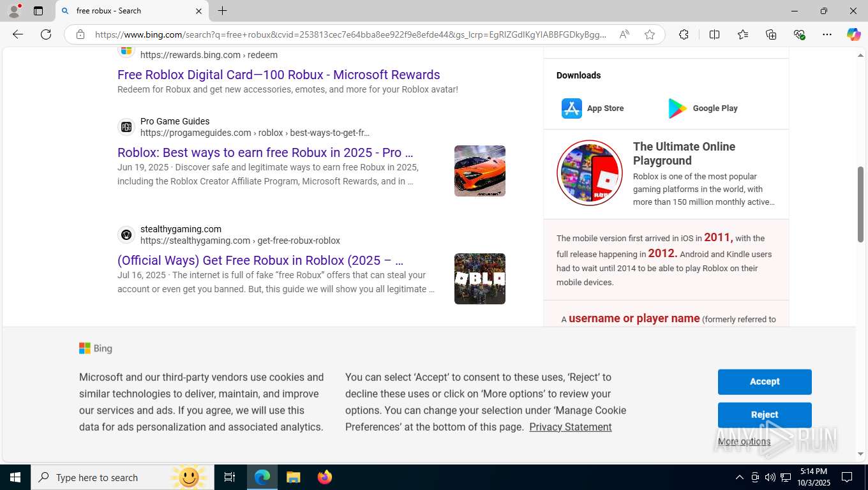Open Firefox from the taskbar
The image size is (868, 490).
[x=324, y=477]
